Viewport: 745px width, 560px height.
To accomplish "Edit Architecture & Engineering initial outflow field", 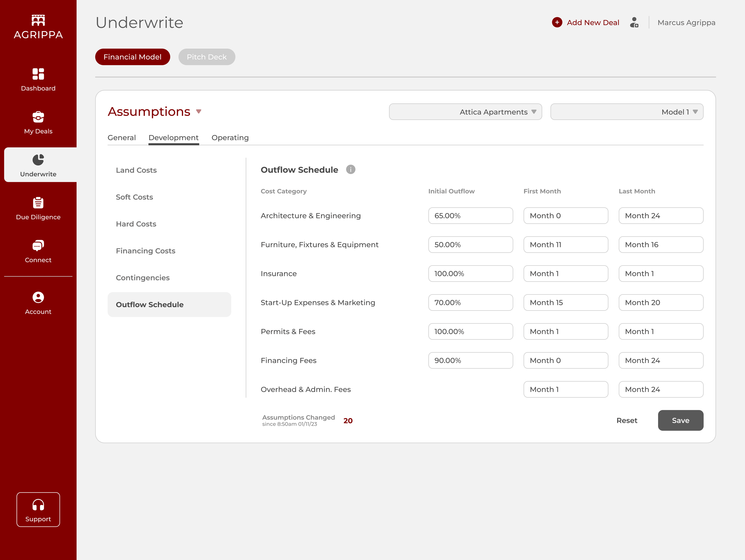I will 470,216.
